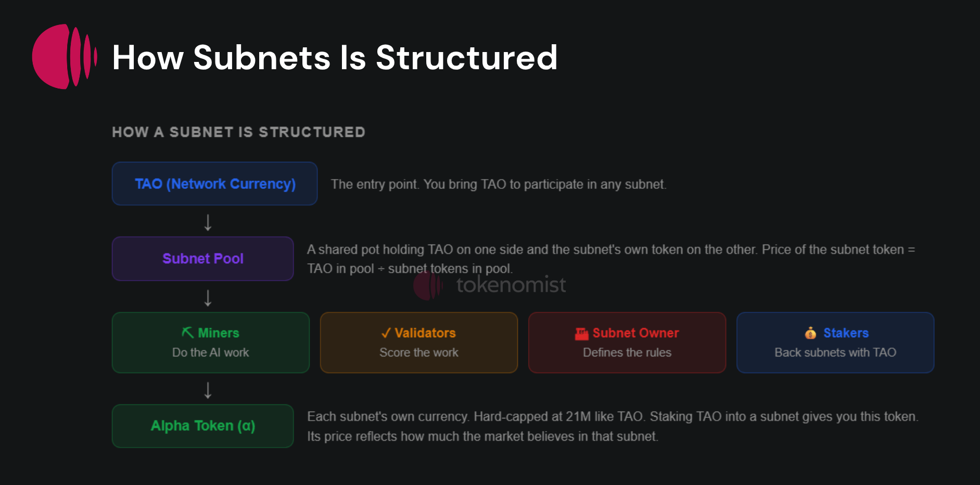
Task: Click the text describing the TAO entry point
Action: (x=498, y=184)
